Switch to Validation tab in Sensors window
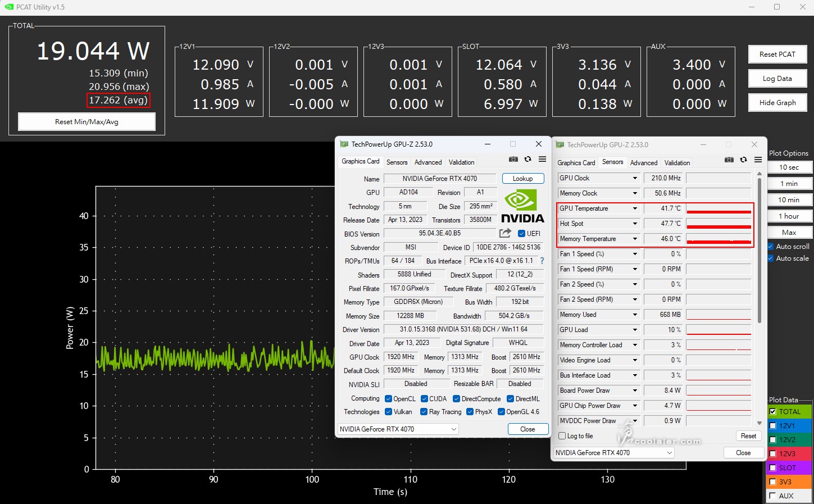The image size is (814, 504). pos(677,163)
